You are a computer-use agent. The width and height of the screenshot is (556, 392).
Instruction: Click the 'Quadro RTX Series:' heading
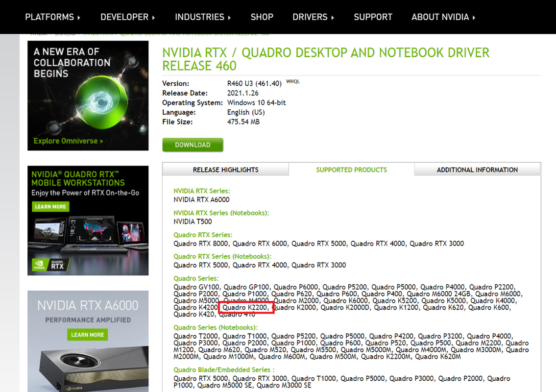pyautogui.click(x=203, y=235)
